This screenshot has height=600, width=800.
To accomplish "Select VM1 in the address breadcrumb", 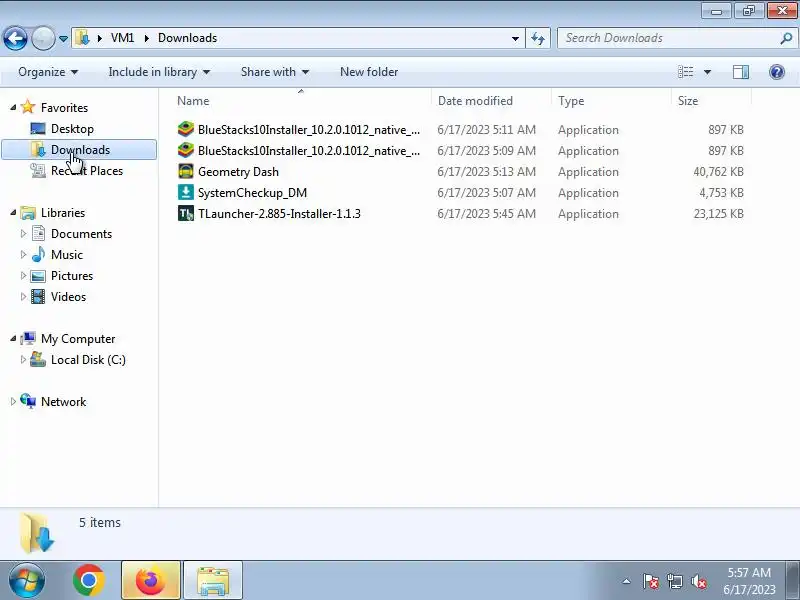I will coord(122,38).
